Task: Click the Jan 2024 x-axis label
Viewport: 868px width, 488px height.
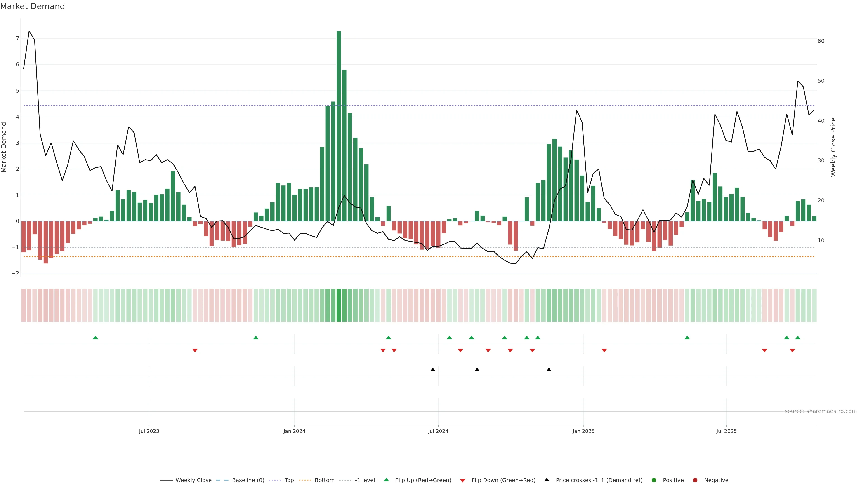Action: (294, 431)
